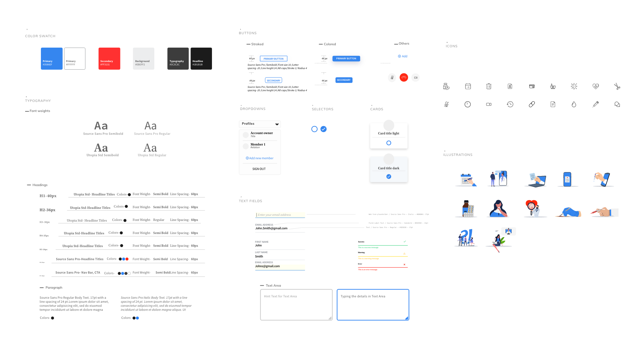Click the calendar writing illustration
This screenshot has height=349, width=644.
tap(466, 179)
